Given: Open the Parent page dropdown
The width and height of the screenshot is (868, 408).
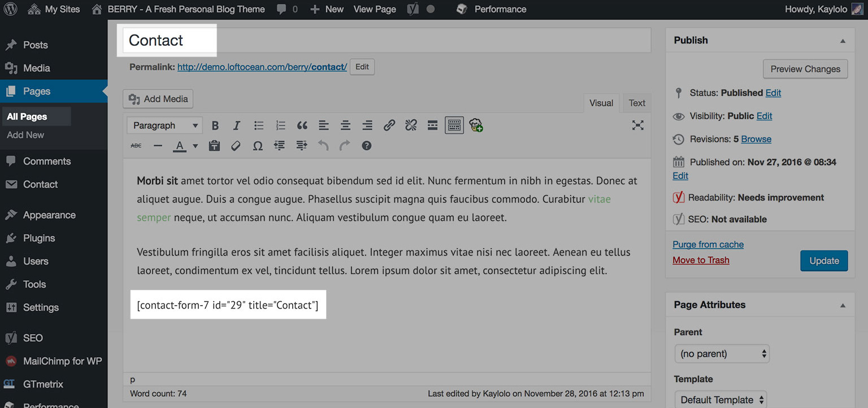Looking at the screenshot, I should 722,353.
